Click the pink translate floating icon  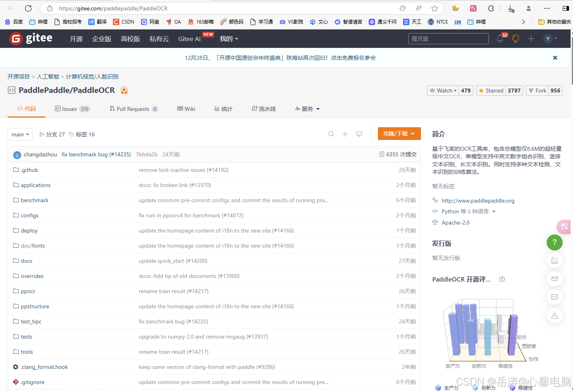564,227
